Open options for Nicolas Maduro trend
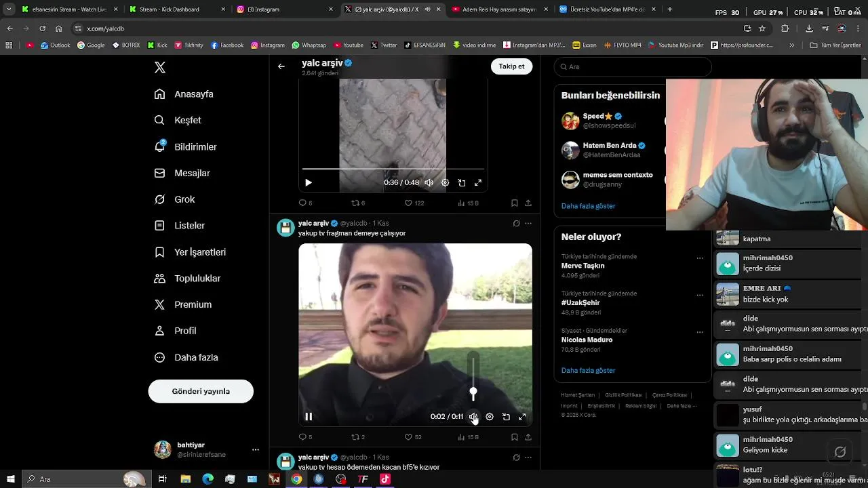 tap(700, 332)
